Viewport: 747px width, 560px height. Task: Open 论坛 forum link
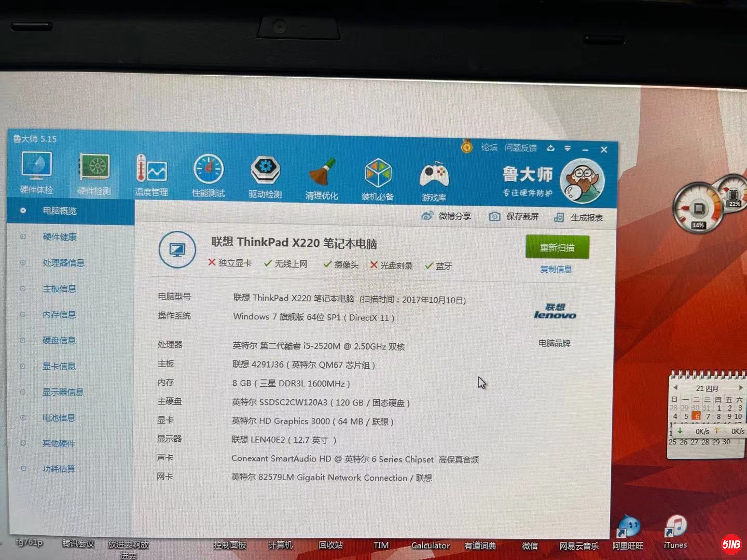point(489,147)
